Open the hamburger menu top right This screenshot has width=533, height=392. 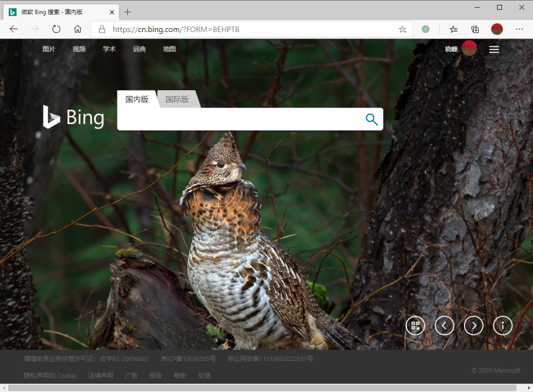click(494, 49)
